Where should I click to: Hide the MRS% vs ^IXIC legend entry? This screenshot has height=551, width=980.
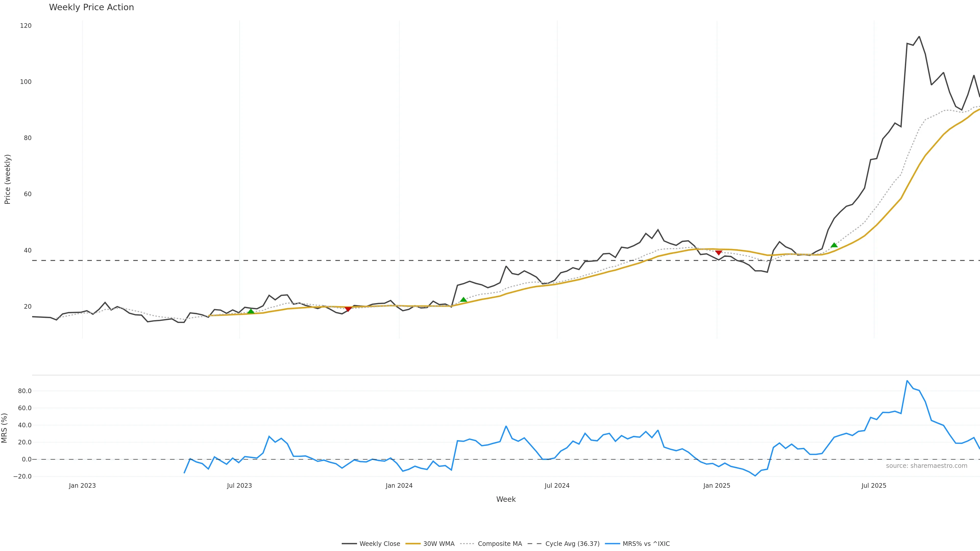click(646, 544)
